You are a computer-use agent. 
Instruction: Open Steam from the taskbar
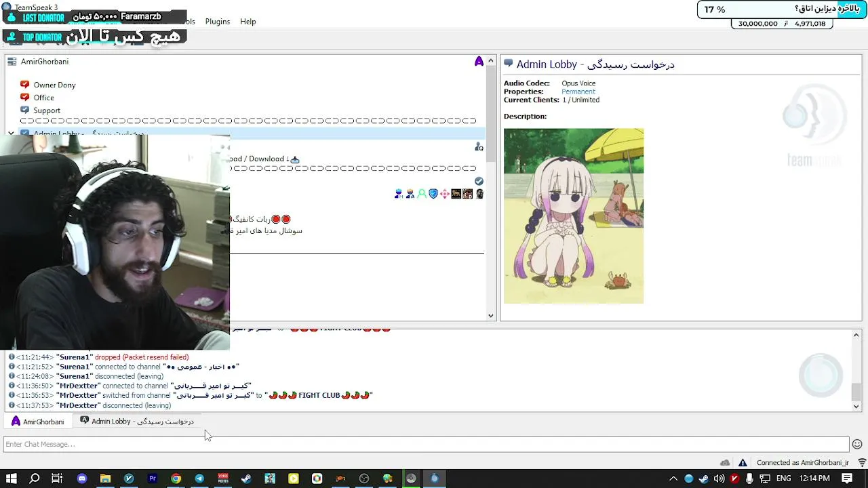tap(246, 479)
